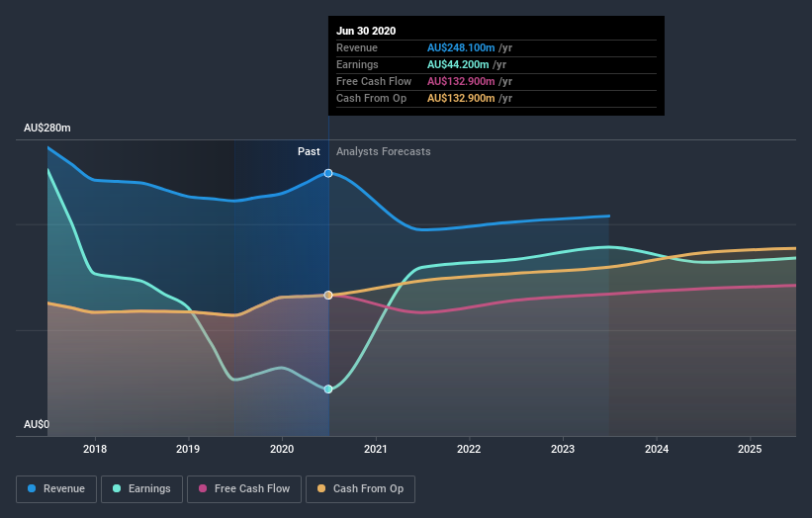
Task: Click the Jun 30 2020 tooltip date
Action: point(366,31)
